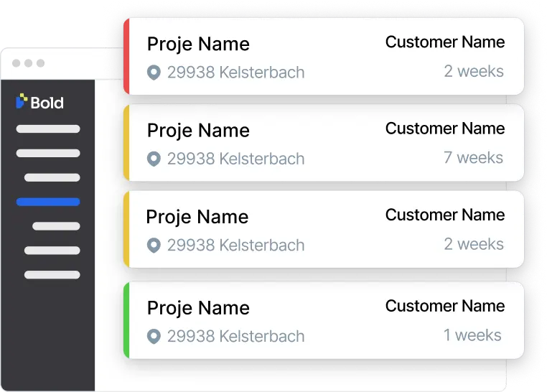Open the sidebar item directly above the blue one
This screenshot has width=547, height=392.
(x=52, y=177)
